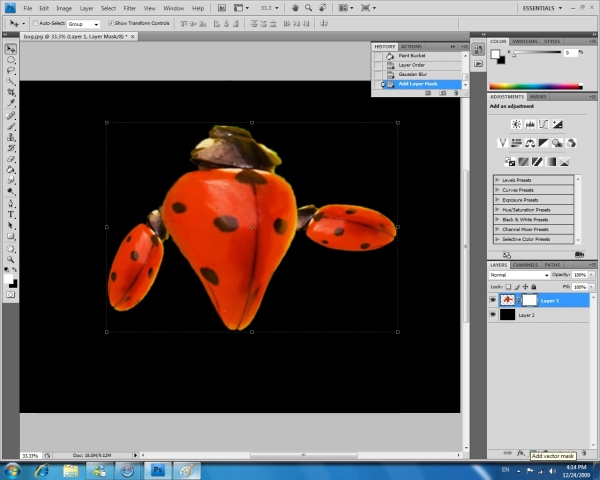Toggle lock transparent pixels
Image resolution: width=600 pixels, height=480 pixels.
tap(508, 287)
